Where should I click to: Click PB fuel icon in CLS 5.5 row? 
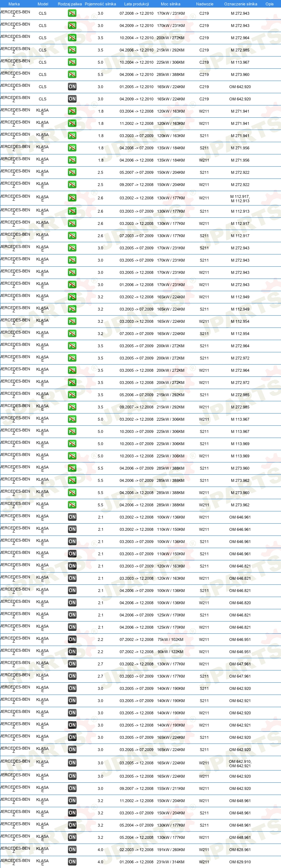72,74
